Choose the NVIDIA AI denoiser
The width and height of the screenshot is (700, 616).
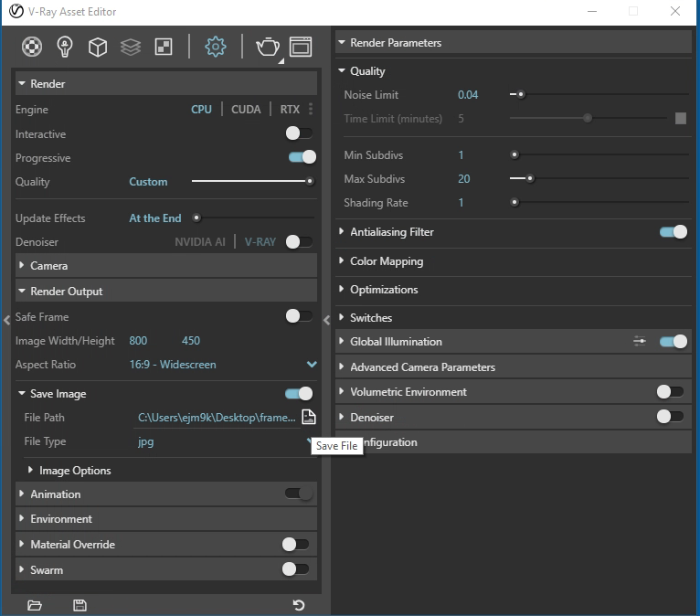(x=199, y=241)
